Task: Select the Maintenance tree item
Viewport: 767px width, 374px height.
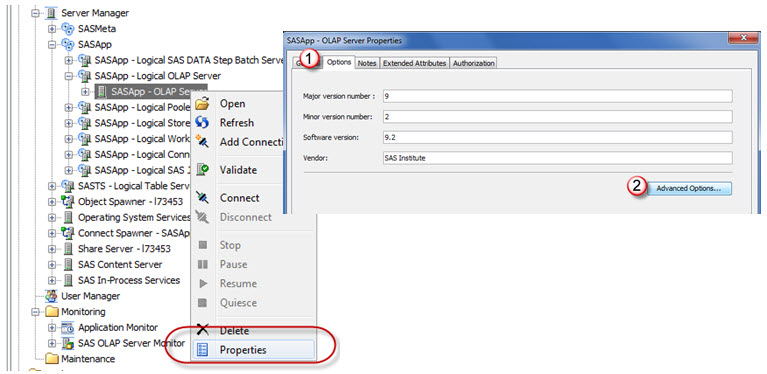Action: [x=88, y=359]
